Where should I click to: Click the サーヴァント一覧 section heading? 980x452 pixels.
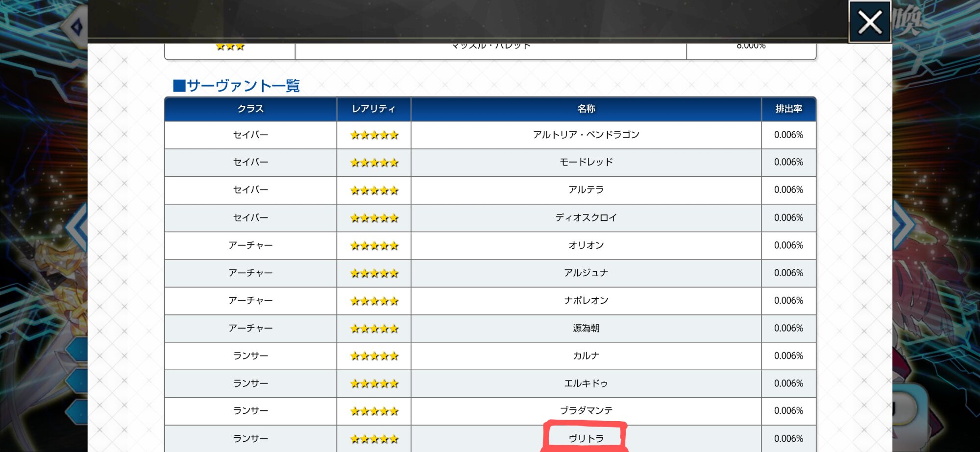pyautogui.click(x=237, y=86)
